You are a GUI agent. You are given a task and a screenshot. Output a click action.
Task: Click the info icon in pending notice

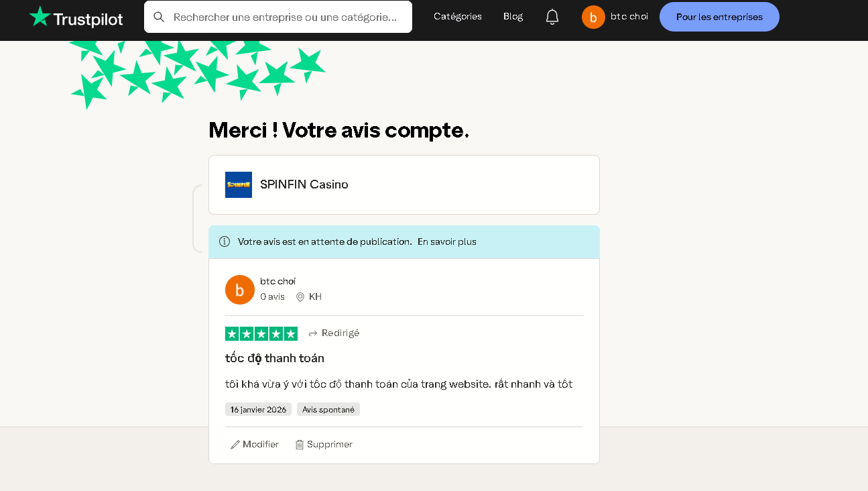point(225,241)
